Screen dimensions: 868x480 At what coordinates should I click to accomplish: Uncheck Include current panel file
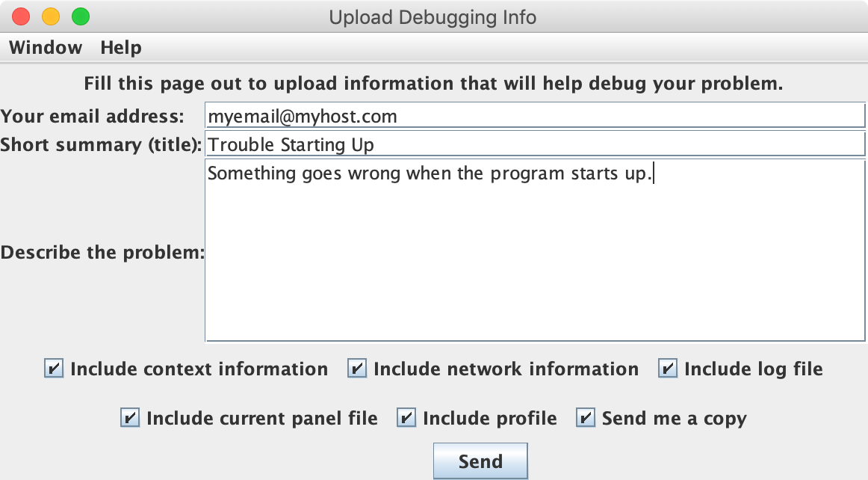click(130, 418)
